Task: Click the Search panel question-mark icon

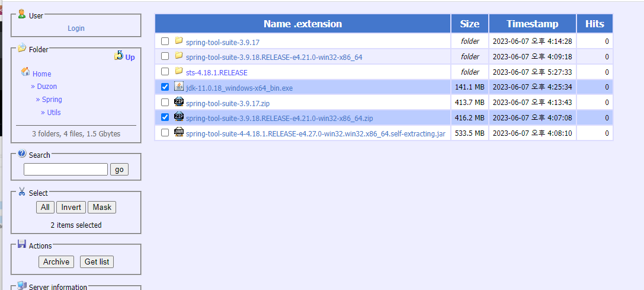Action: click(x=22, y=154)
